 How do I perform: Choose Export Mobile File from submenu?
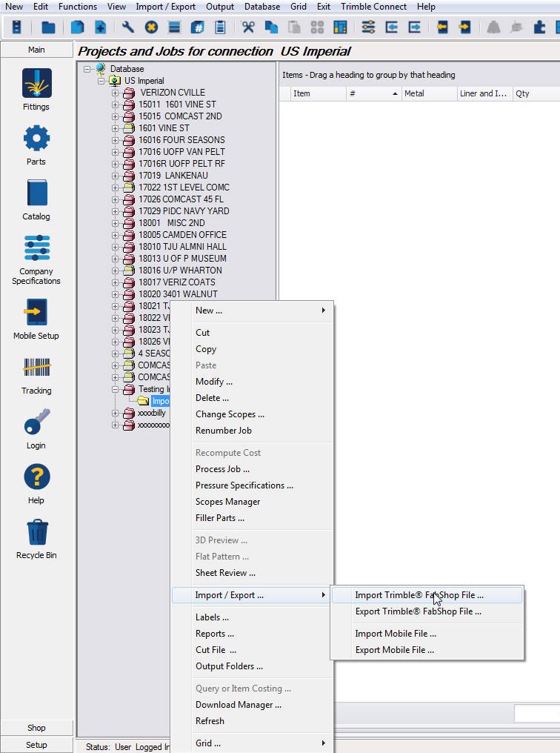click(394, 650)
